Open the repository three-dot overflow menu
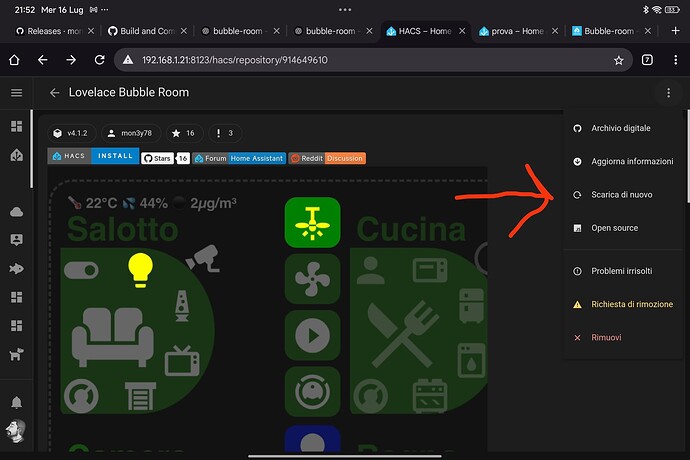This screenshot has height=460, width=690. (668, 93)
